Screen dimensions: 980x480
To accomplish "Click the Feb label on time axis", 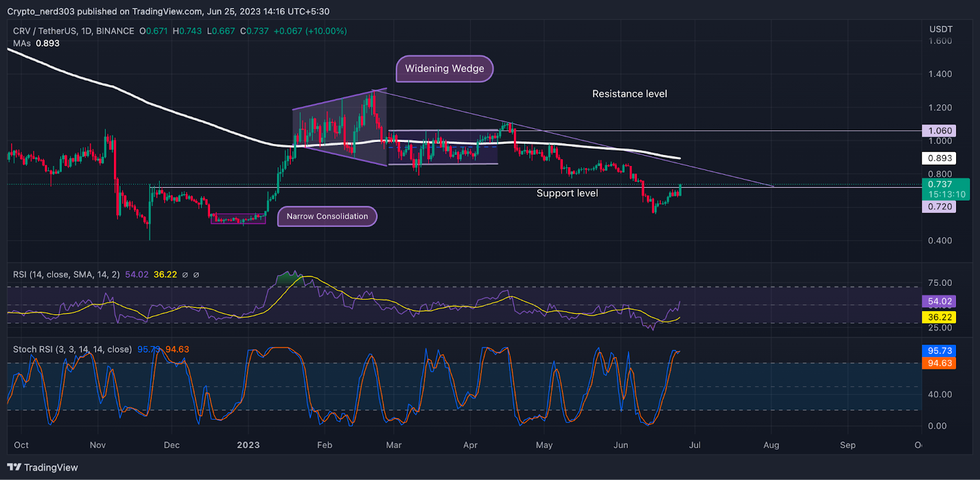I will (325, 445).
